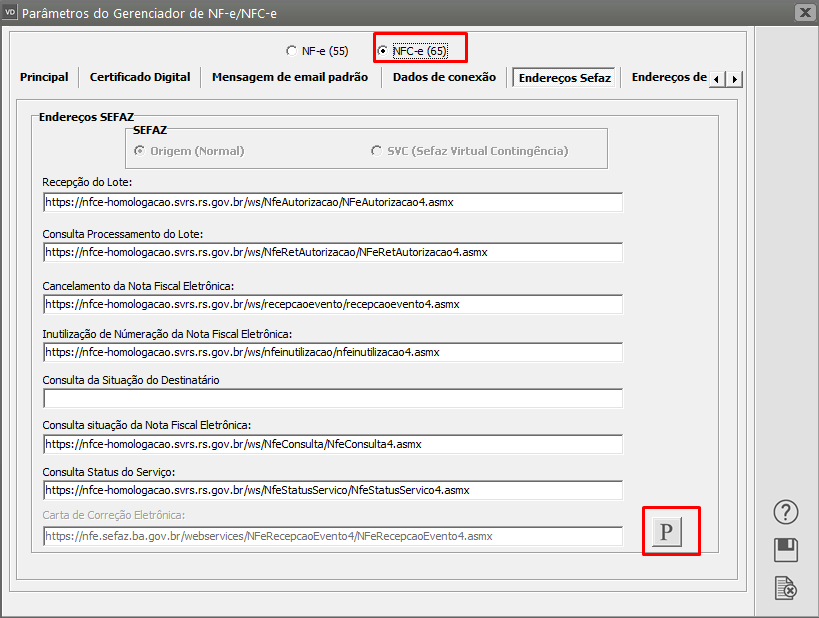Open the help question mark icon
This screenshot has width=819, height=618.
786,512
